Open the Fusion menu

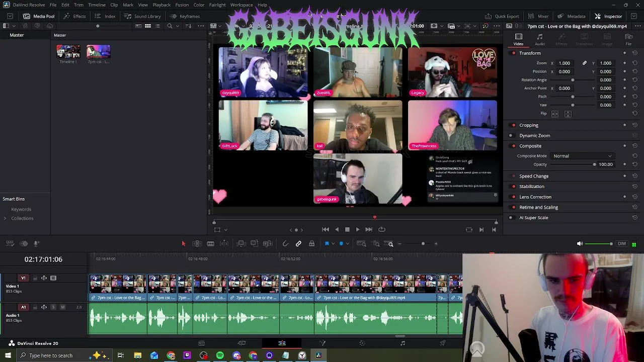coord(182,5)
